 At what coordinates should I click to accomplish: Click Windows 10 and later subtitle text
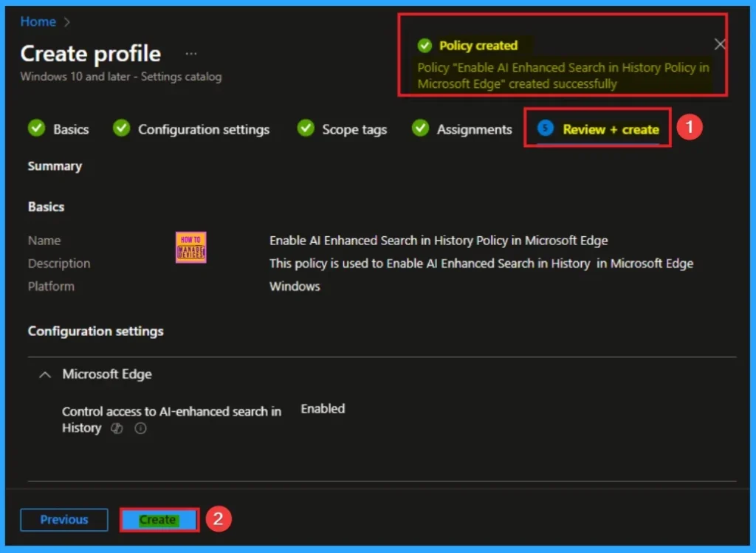(121, 77)
